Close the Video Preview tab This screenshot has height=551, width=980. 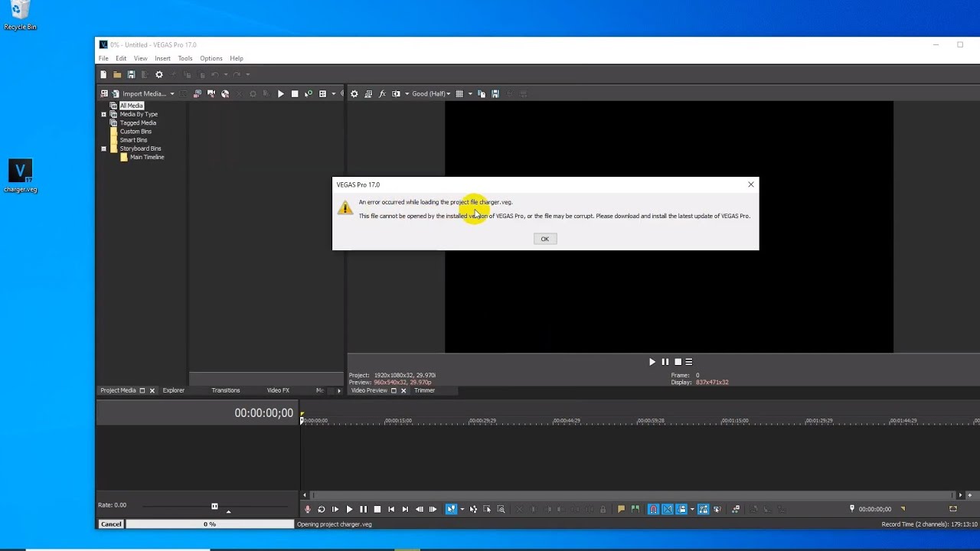point(403,390)
